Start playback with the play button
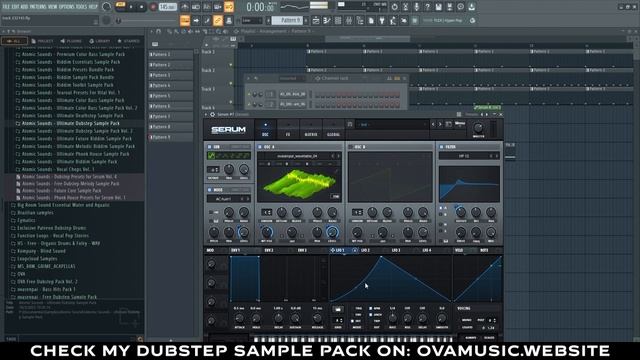The height and width of the screenshot is (360, 640). [131, 7]
